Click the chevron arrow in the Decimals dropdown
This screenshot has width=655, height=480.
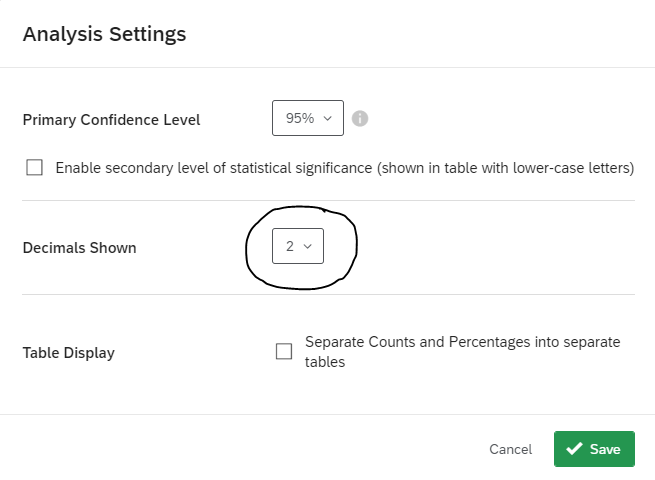308,246
